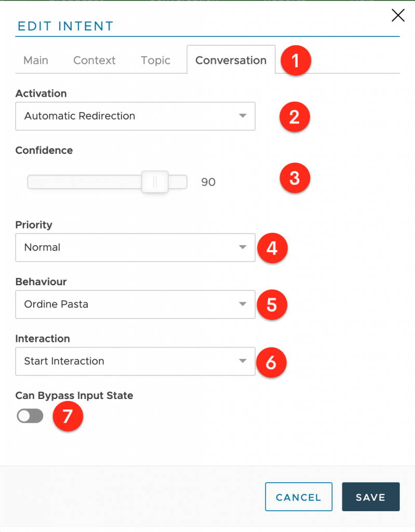415x532 pixels.
Task: Click the red number 3 marker beside Confidence
Action: [294, 178]
